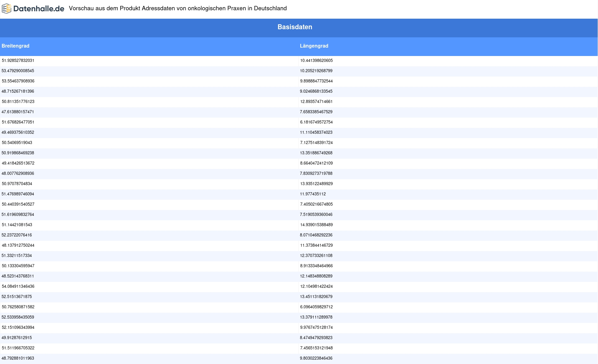598x364 pixels.
Task: Click longitude value 9.9767475128174
Action: pos(316,328)
